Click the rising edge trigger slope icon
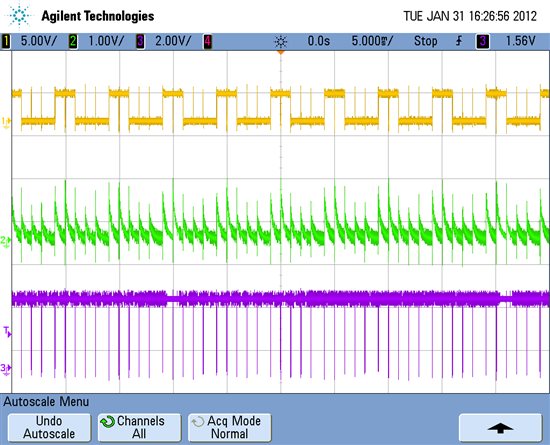The width and height of the screenshot is (550, 445). click(459, 41)
